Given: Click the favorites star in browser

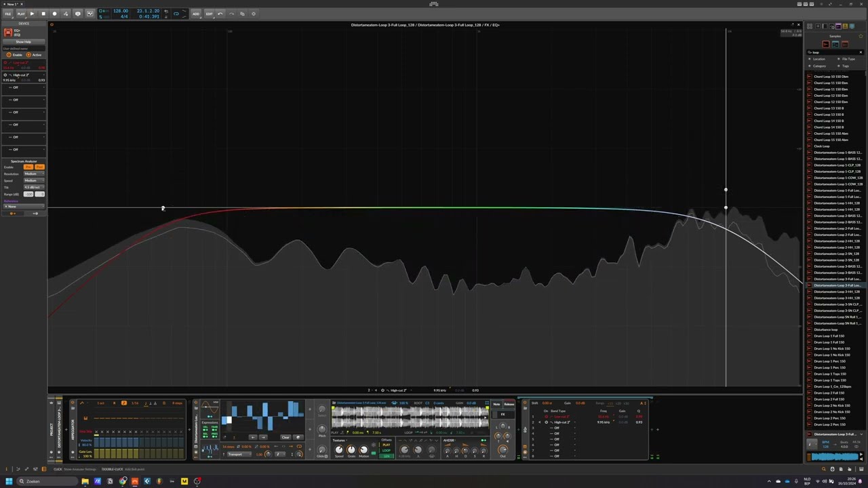Looking at the screenshot, I should tap(861, 36).
